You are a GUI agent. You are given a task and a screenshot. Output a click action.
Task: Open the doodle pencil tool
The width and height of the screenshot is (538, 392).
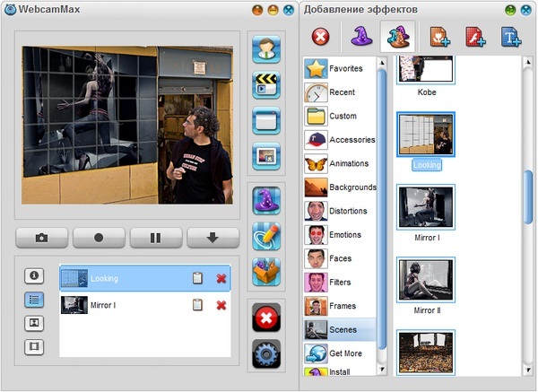click(266, 235)
